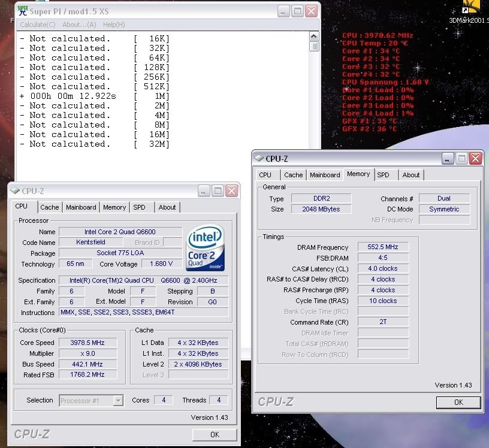Switch to About tab in right CPU-Z window
Screen dimensions: 489x448
(411, 175)
